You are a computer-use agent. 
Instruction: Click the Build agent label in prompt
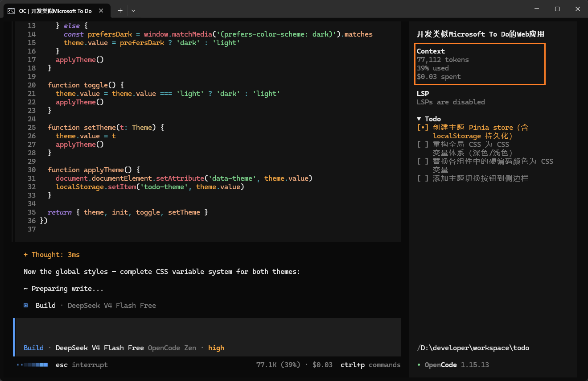click(34, 348)
